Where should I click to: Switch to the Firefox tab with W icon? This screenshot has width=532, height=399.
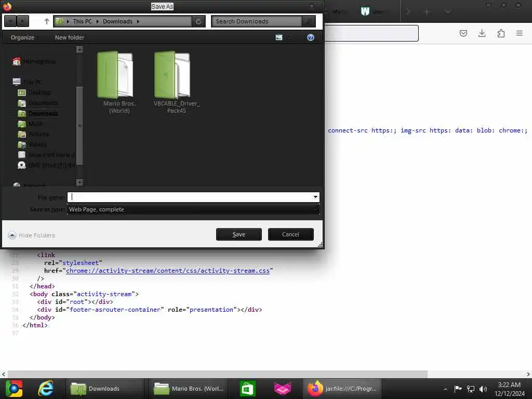pyautogui.click(x=376, y=11)
